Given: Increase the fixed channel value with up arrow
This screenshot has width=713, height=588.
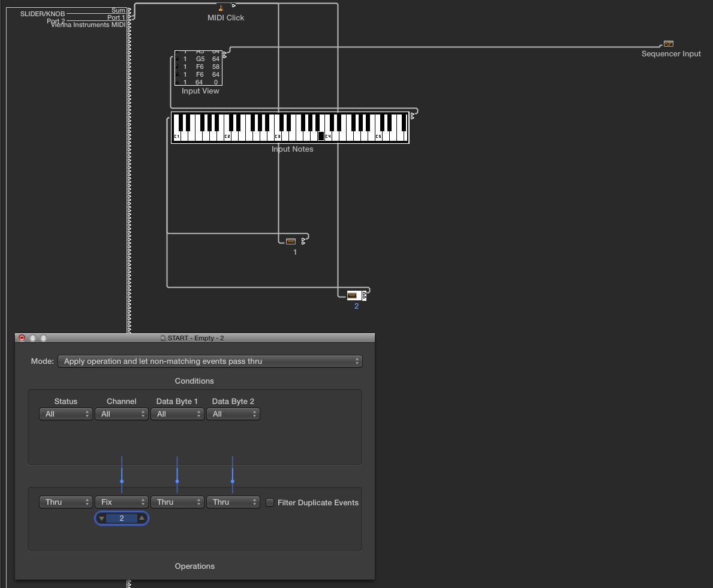Looking at the screenshot, I should (x=142, y=518).
